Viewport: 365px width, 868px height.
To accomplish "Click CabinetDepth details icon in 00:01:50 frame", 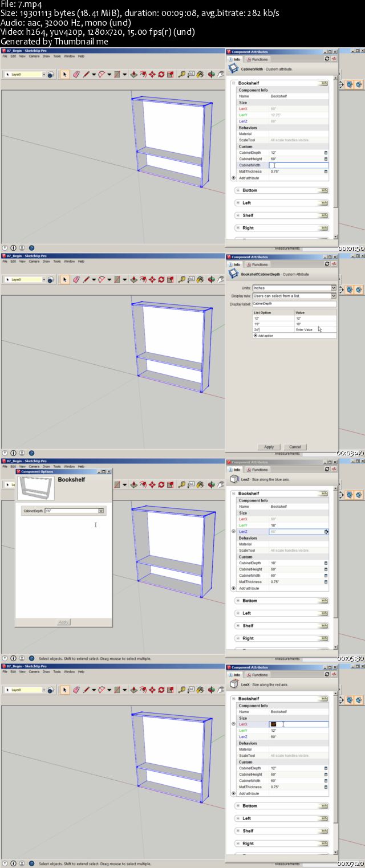I will pyautogui.click(x=326, y=153).
